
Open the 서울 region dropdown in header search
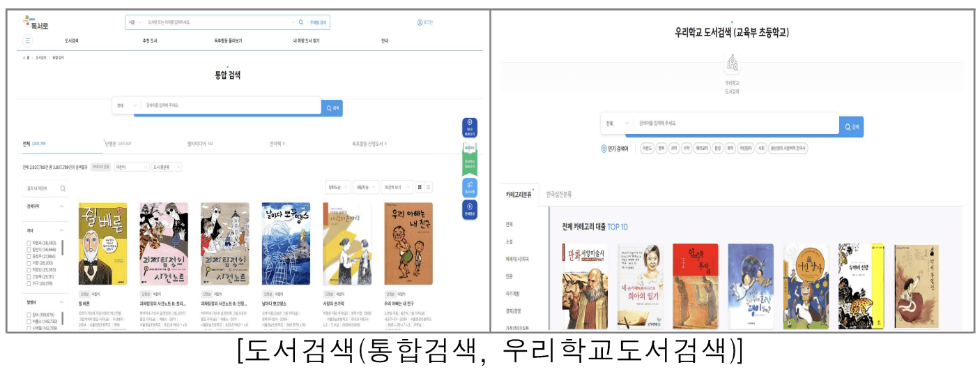click(x=135, y=22)
